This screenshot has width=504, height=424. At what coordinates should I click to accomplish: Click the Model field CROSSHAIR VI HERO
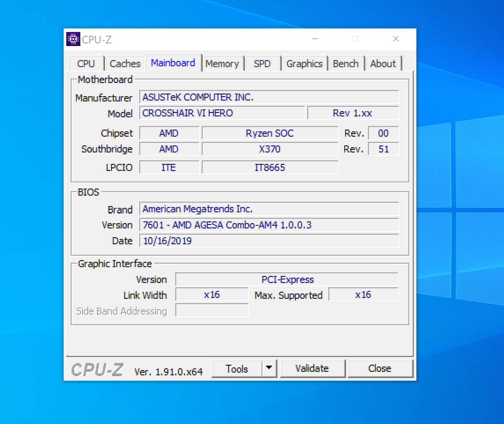[222, 113]
